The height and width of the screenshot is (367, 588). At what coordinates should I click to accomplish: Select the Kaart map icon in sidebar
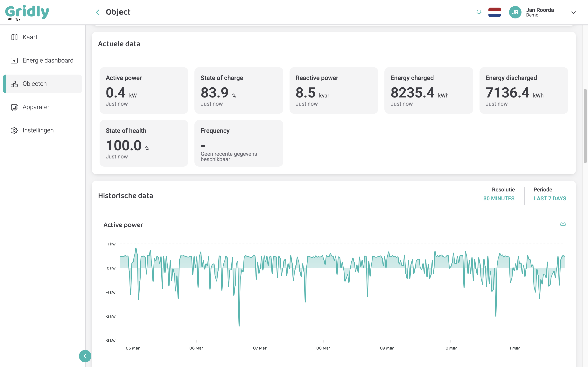[x=14, y=37]
